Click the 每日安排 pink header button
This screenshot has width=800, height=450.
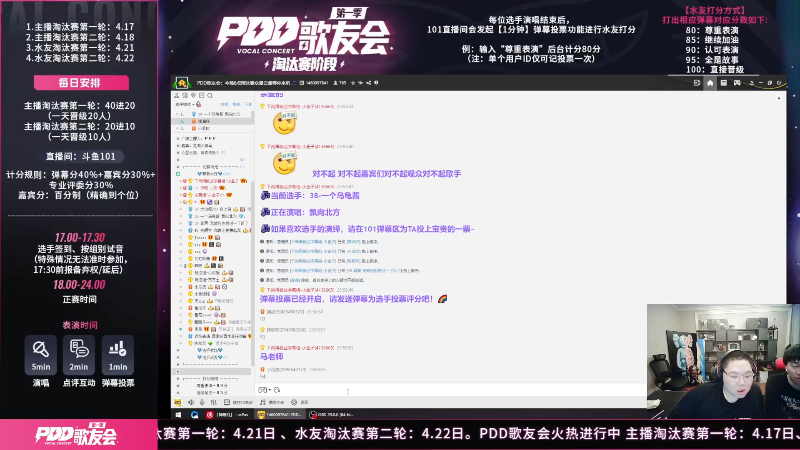81,83
